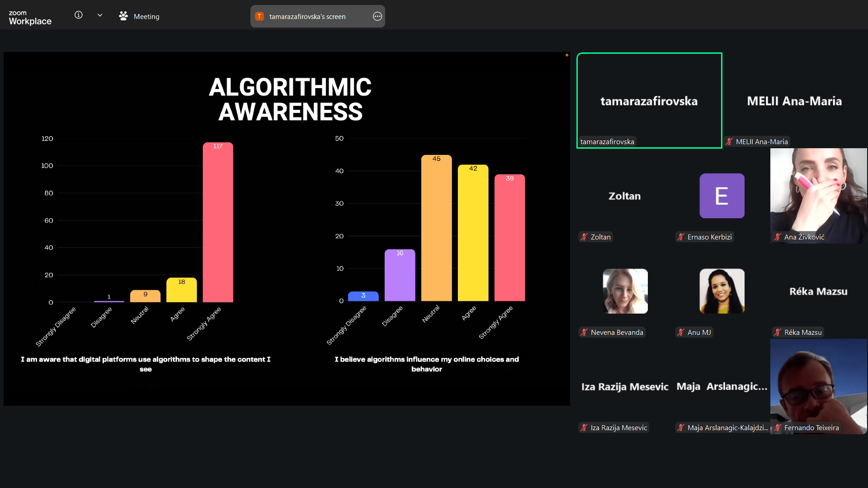This screenshot has width=868, height=488.
Task: Select the tamarazafirovska speaker tile
Action: [x=649, y=100]
